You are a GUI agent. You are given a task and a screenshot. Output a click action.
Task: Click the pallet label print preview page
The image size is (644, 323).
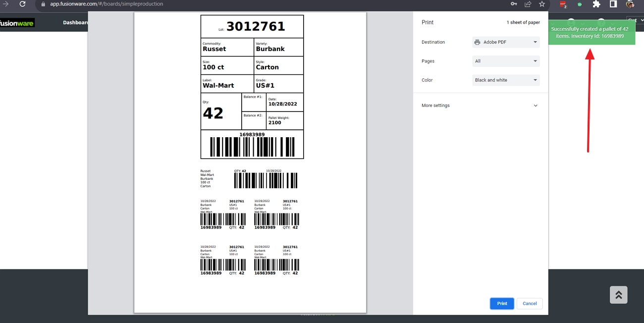[250, 162]
